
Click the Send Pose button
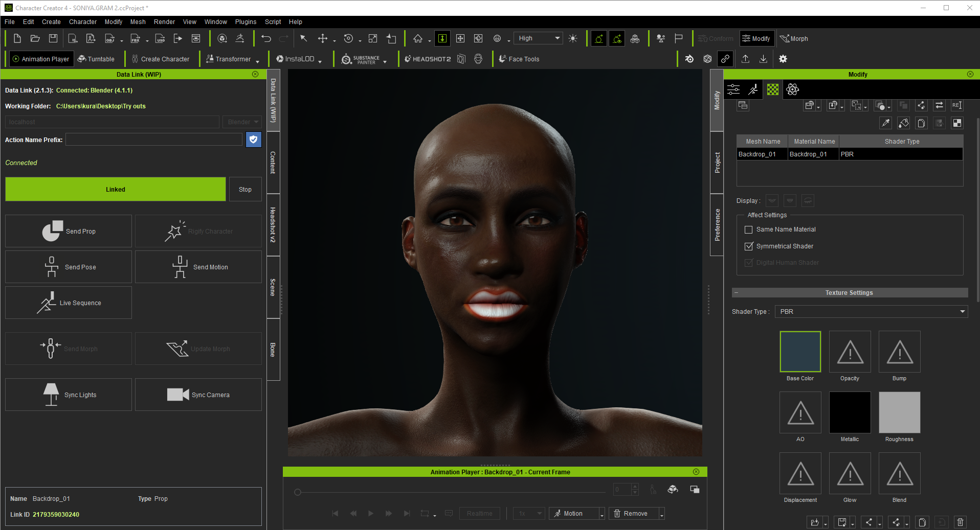[x=69, y=267]
